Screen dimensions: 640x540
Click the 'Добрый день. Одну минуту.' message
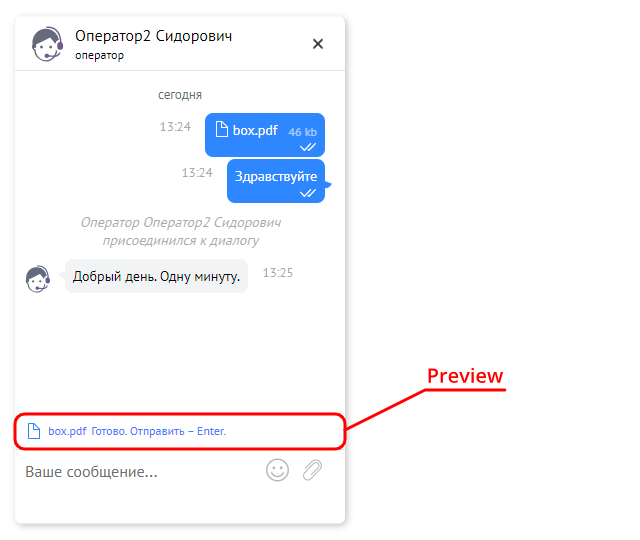(x=156, y=276)
